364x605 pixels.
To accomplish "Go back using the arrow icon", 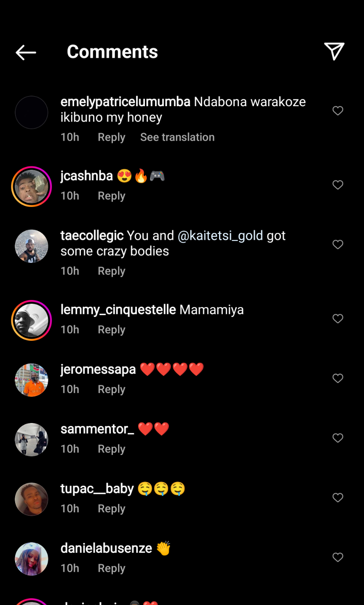I will tap(26, 52).
